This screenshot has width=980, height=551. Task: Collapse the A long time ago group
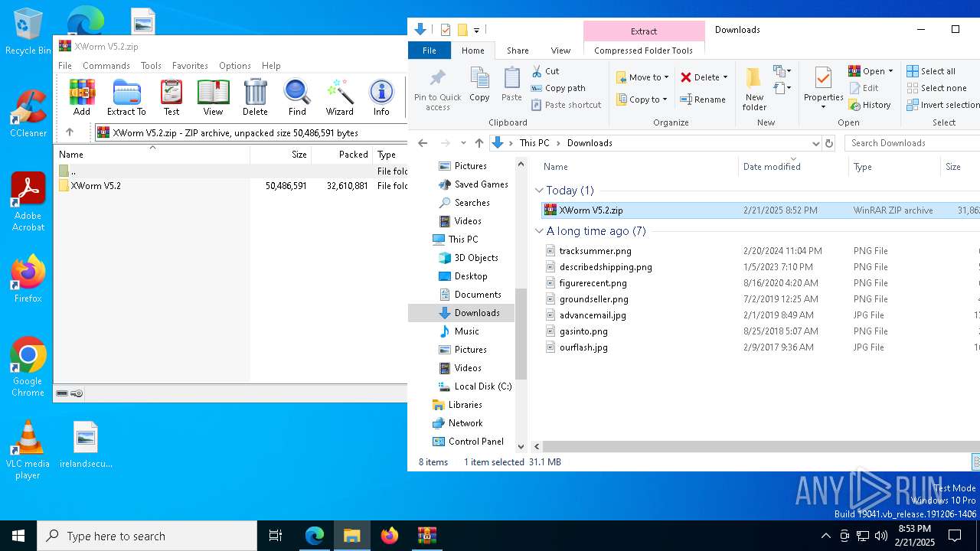point(539,231)
